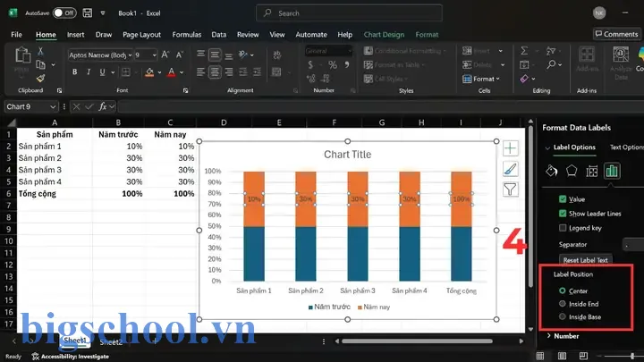Screen dimensions: 644x362
Task: Click the AutoSum sigma icon
Action: (x=524, y=51)
